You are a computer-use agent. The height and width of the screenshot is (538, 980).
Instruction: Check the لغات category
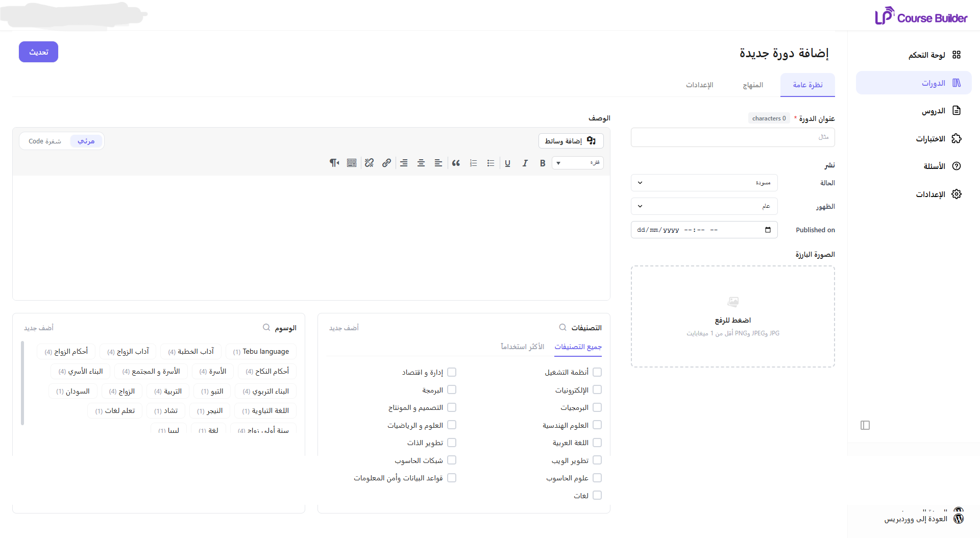coord(597,495)
